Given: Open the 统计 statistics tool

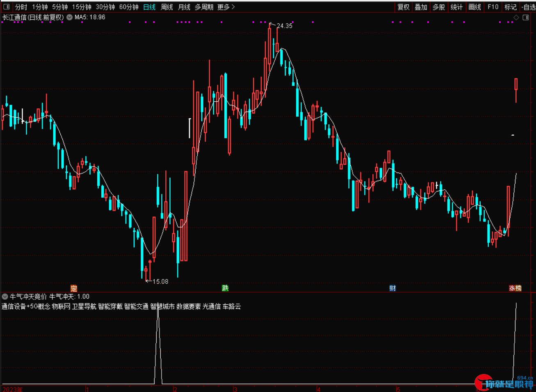Looking at the screenshot, I should tap(456, 7).
